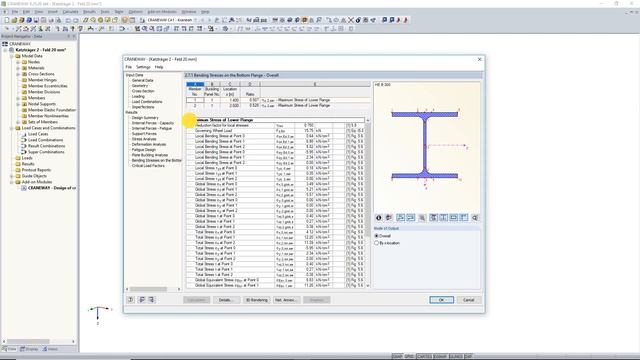
Task: Open the CRANEWAY CA1 load case dropdown
Action: (196, 20)
